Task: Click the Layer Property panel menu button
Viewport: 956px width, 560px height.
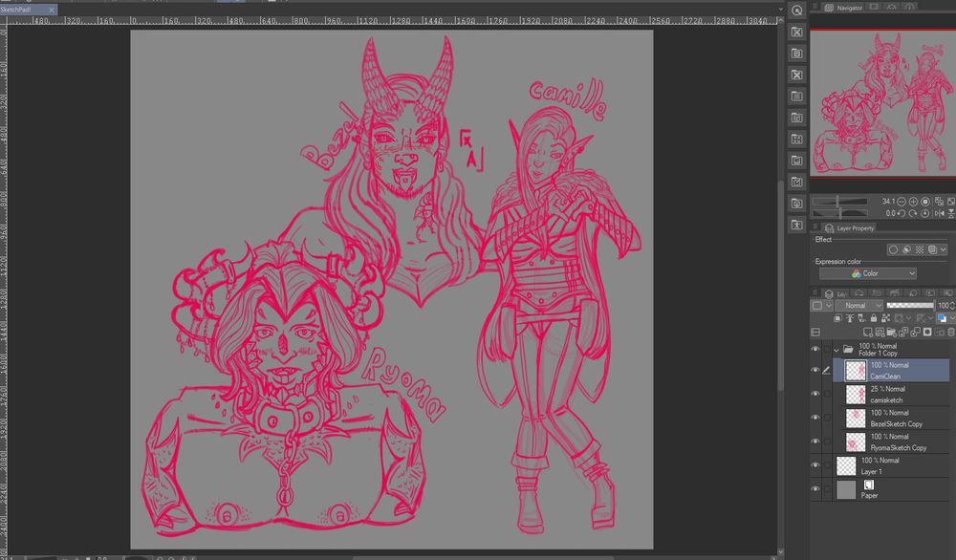Action: tap(815, 226)
